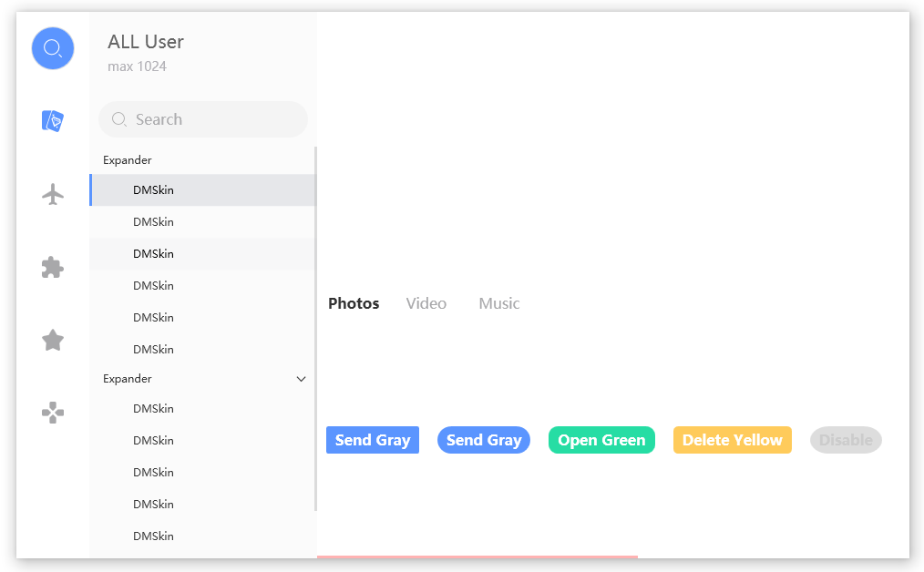This screenshot has height=572, width=924.
Task: Switch to the Photos tab
Action: coord(354,303)
